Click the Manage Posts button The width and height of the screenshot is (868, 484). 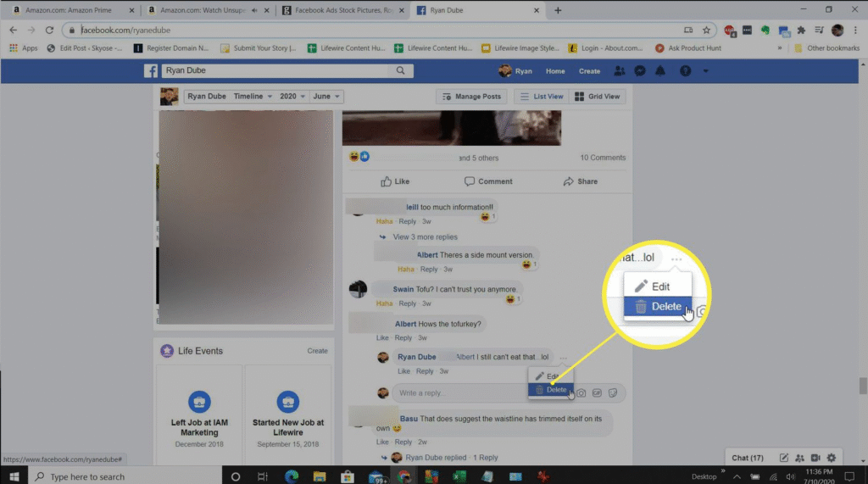[472, 97]
